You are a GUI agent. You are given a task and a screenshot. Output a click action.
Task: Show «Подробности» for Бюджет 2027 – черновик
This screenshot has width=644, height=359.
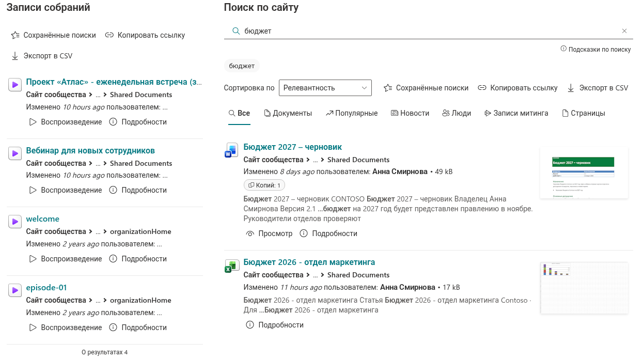coord(328,233)
